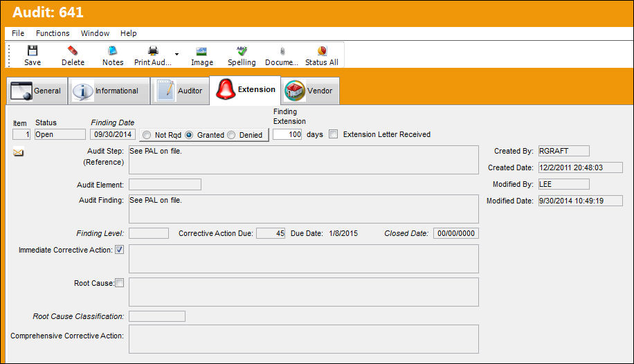Click the envelope email icon
The width and height of the screenshot is (634, 364).
[x=18, y=152]
